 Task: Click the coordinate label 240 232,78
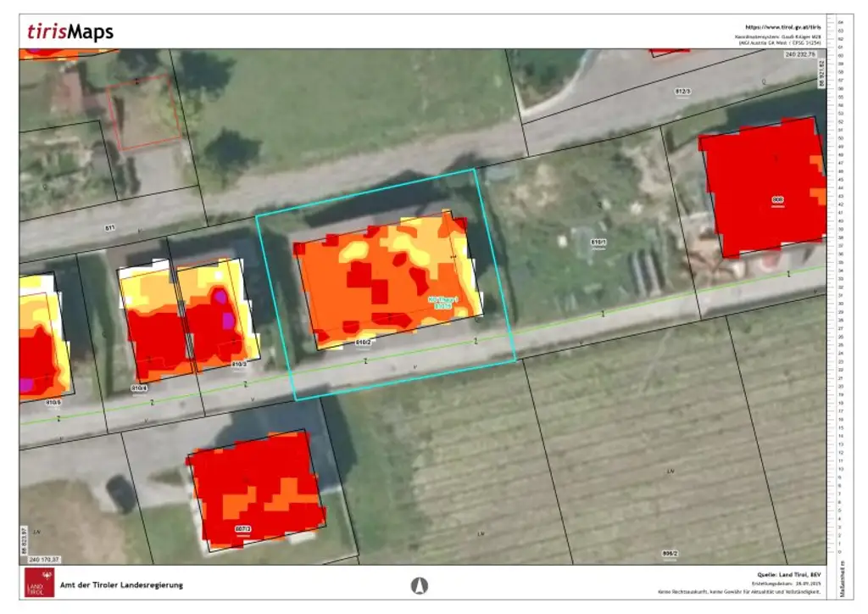799,54
